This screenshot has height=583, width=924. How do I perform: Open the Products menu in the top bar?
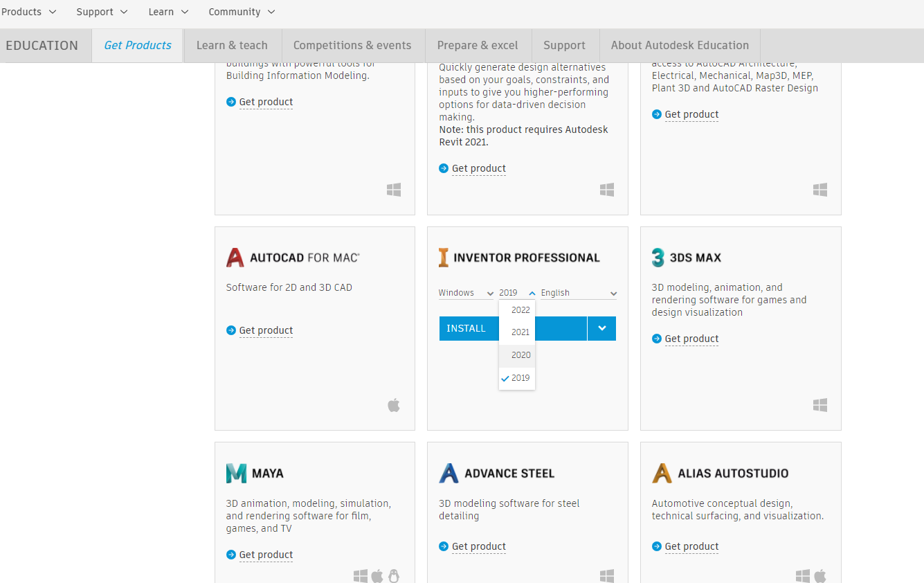coord(28,11)
